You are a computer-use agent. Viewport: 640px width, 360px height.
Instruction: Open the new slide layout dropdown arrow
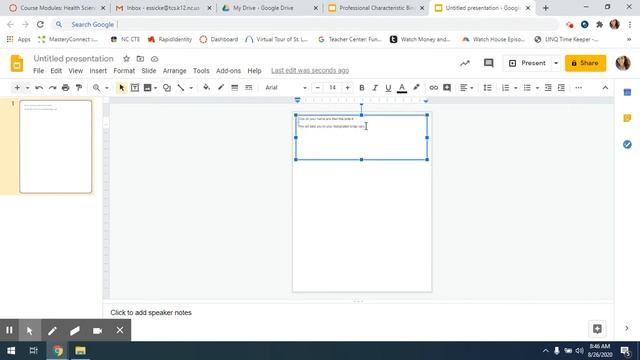pos(27,88)
